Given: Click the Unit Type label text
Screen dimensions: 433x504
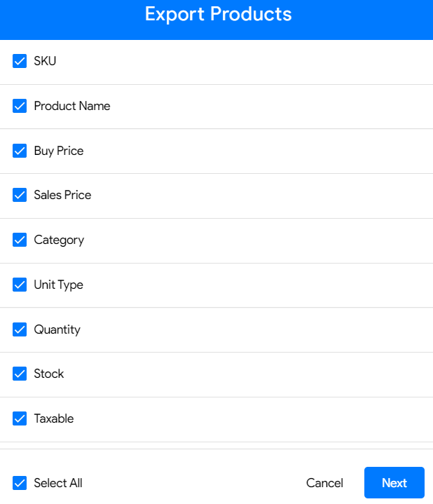Looking at the screenshot, I should coord(58,285).
